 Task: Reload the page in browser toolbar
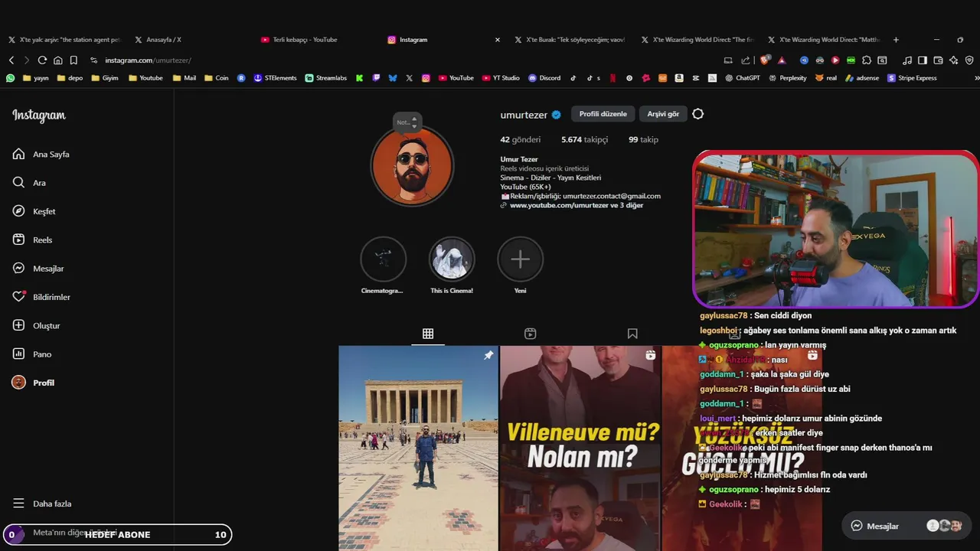coord(42,60)
